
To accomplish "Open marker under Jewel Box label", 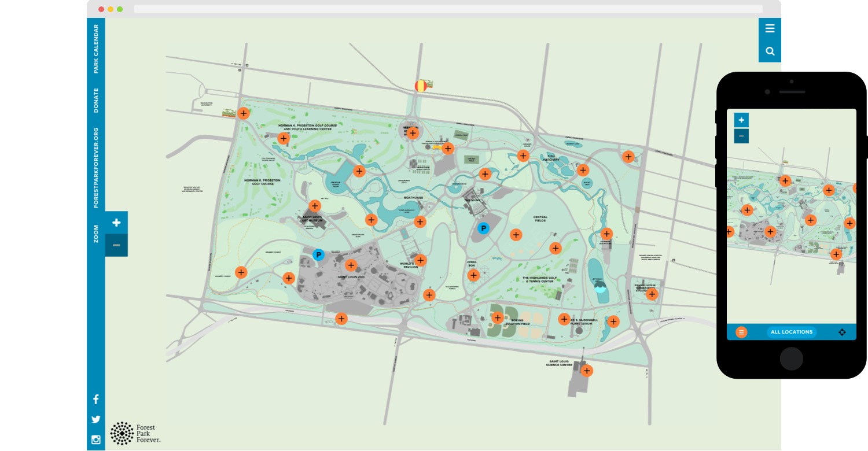I will pos(473,275).
